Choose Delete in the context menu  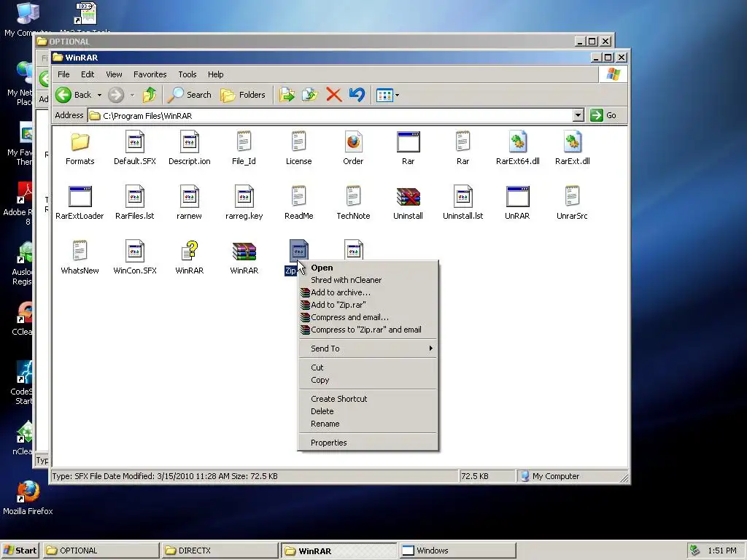click(368, 411)
